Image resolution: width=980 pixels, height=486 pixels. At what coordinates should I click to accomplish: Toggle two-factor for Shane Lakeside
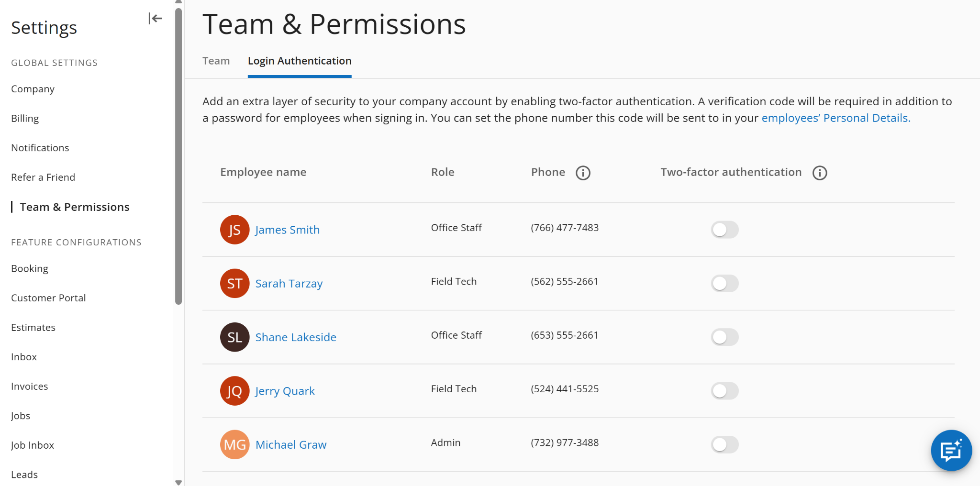724,337
